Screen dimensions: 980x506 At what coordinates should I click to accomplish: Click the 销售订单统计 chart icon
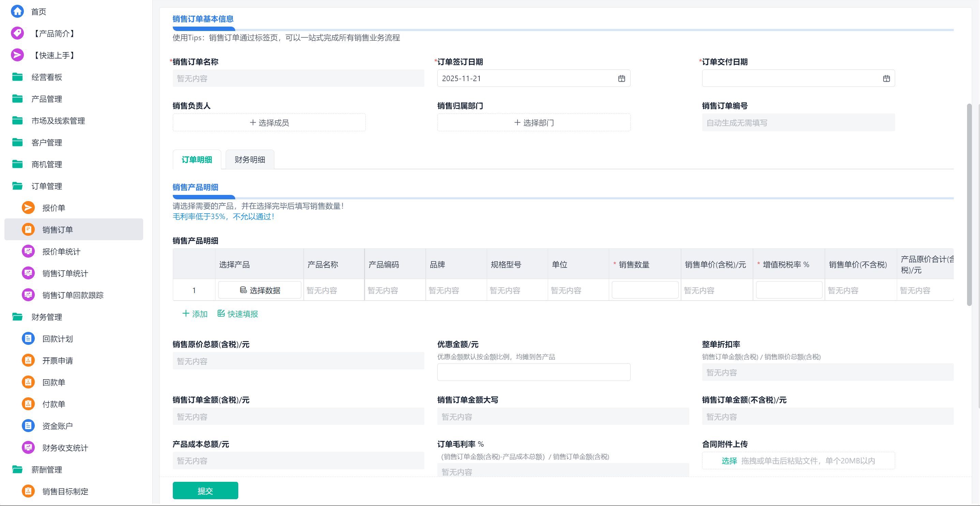click(x=28, y=273)
